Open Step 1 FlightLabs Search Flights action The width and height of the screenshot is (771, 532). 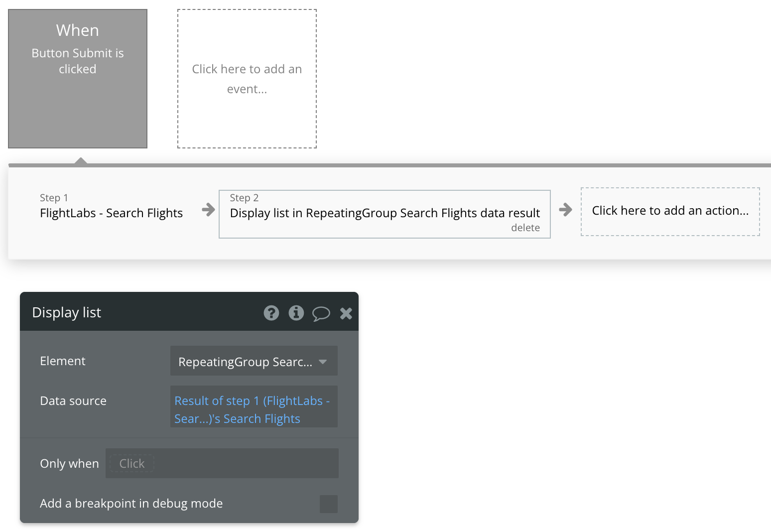[112, 207]
